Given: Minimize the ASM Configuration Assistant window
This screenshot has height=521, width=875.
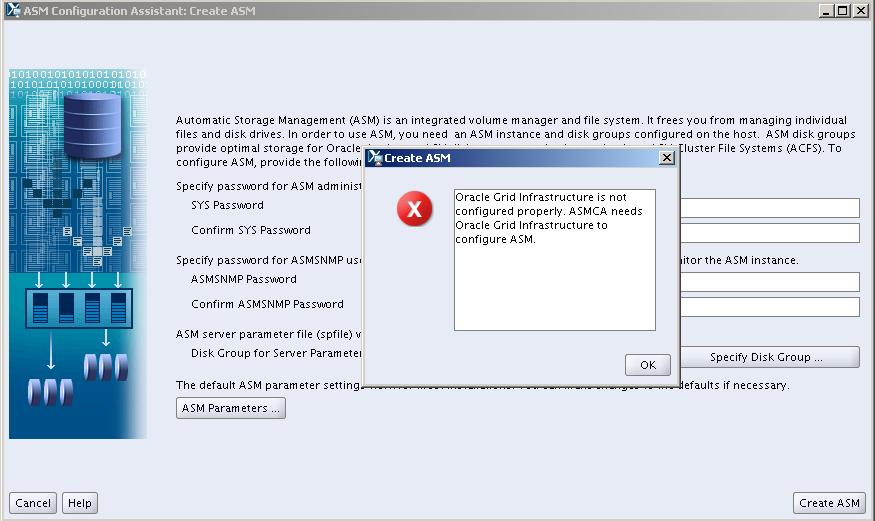Looking at the screenshot, I should tap(826, 10).
